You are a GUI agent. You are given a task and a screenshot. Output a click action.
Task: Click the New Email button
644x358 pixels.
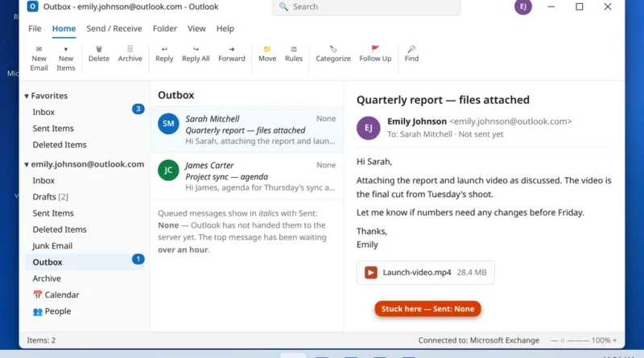pyautogui.click(x=39, y=58)
